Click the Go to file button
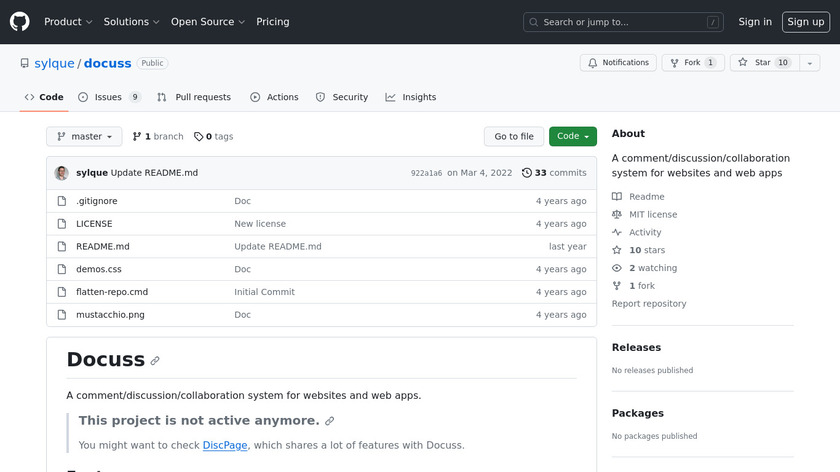The width and height of the screenshot is (840, 472). (x=514, y=137)
